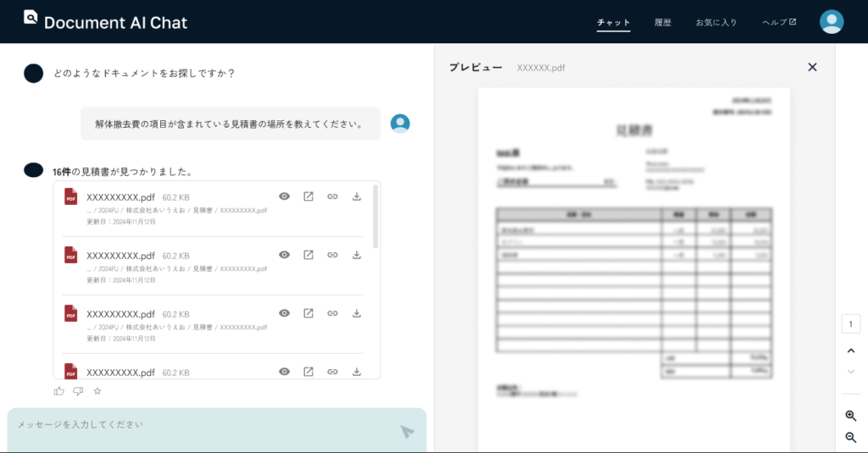The width and height of the screenshot is (868, 453).
Task: Click the thumbs down feedback icon
Action: (x=78, y=391)
